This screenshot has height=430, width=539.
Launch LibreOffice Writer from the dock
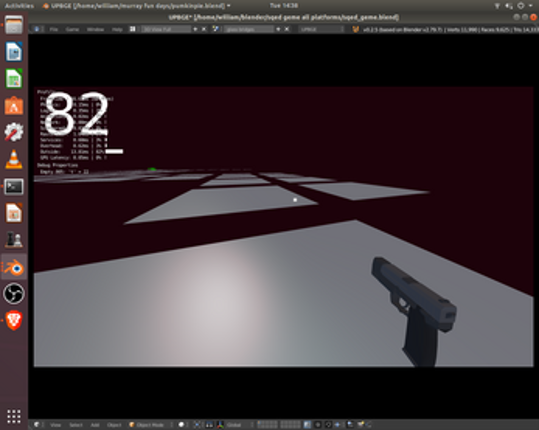tap(14, 52)
